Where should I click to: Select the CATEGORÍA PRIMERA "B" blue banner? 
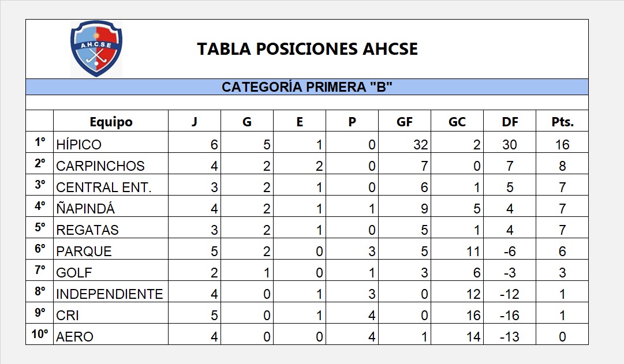point(307,87)
